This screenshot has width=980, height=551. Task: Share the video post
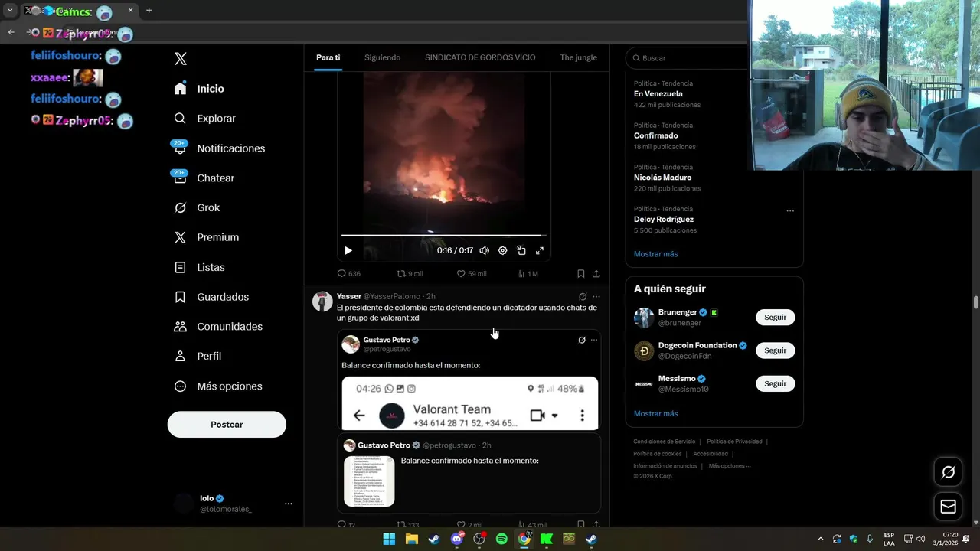(596, 273)
